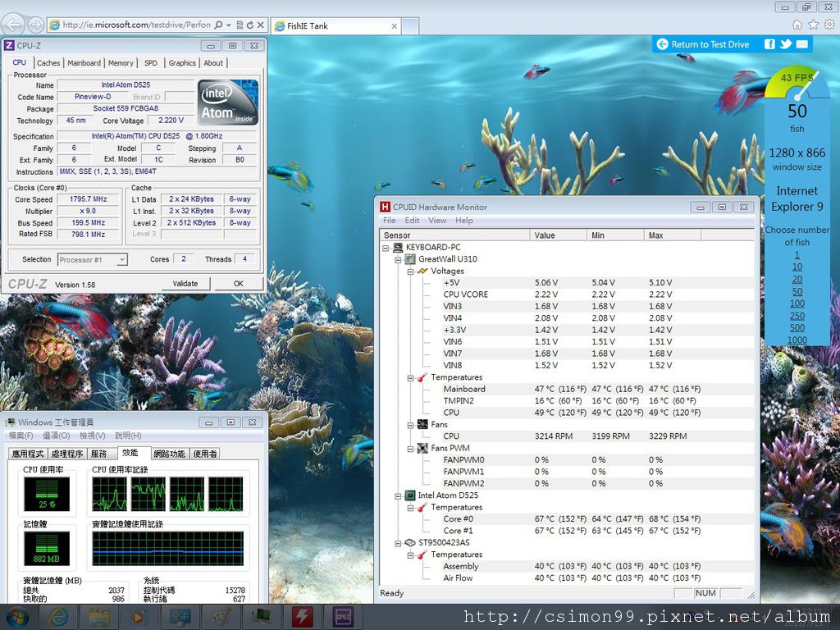The height and width of the screenshot is (630, 840).
Task: Open IE settings gear icon
Action: point(829,25)
